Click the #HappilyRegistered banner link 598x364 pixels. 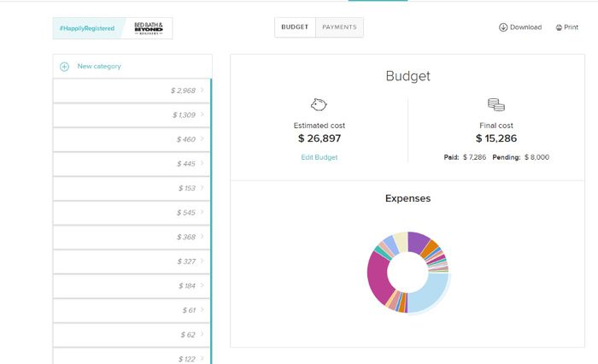click(87, 28)
